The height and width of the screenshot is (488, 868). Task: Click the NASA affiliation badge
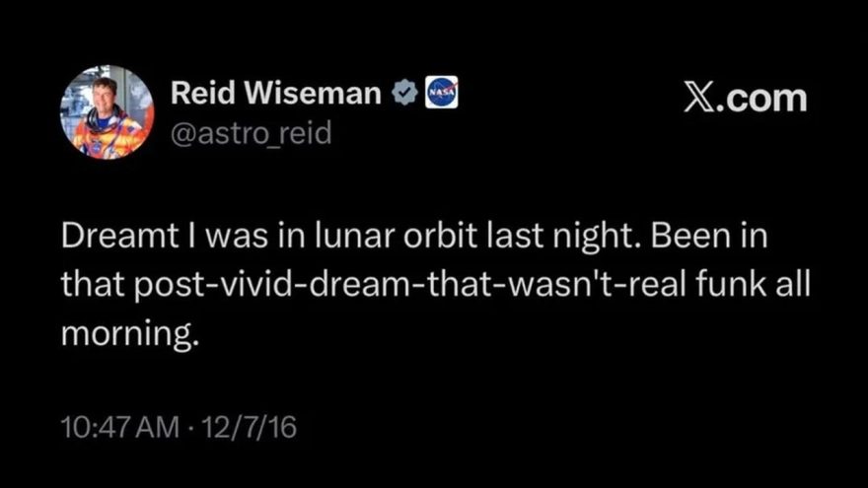440,94
